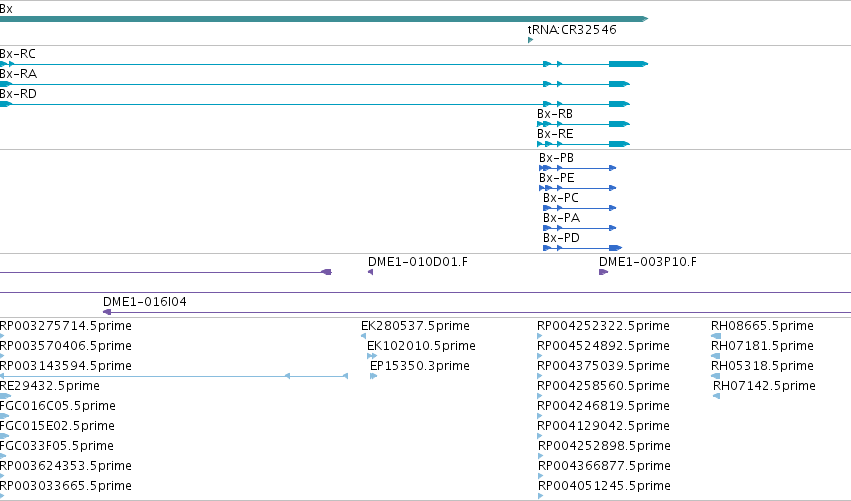Click the Bx-PE protein label
Image resolution: width=851 pixels, height=501 pixels.
tap(556, 178)
